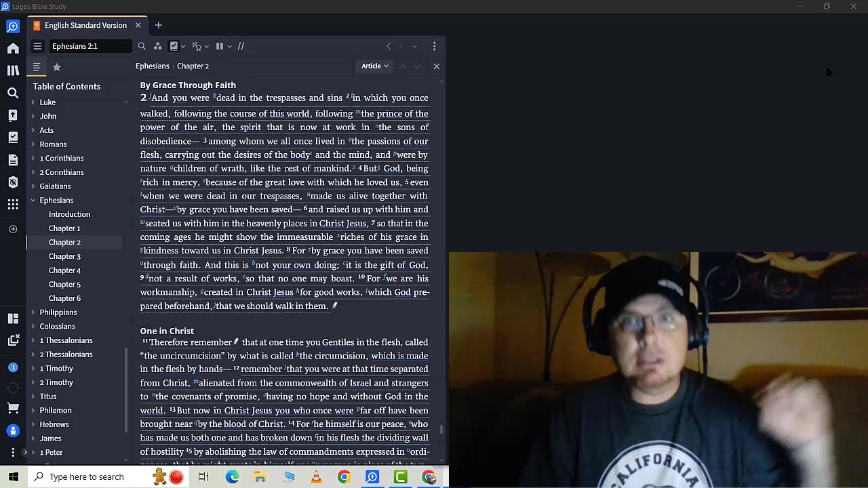Select Chapter 4 under Ephesians
Screen dimensions: 868x488
64,270
